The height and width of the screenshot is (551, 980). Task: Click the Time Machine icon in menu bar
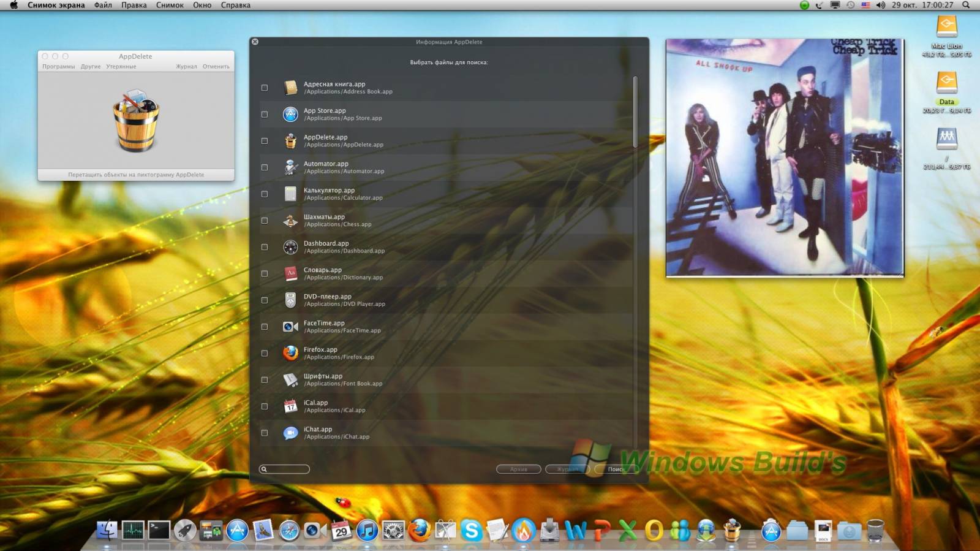pos(850,5)
